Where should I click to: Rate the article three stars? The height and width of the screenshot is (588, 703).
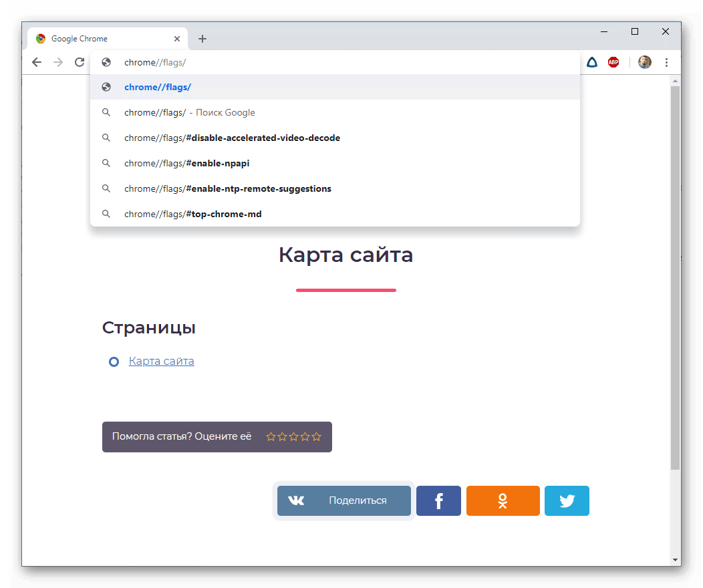(x=293, y=436)
